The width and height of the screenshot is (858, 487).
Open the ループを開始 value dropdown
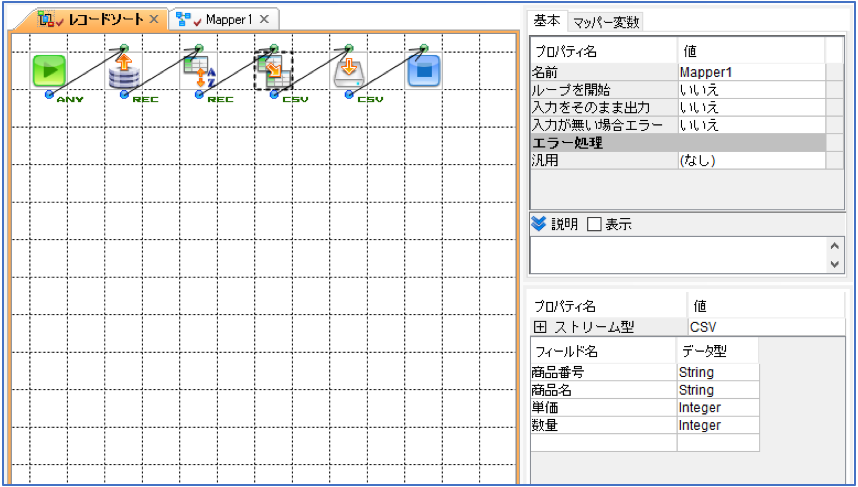751,90
